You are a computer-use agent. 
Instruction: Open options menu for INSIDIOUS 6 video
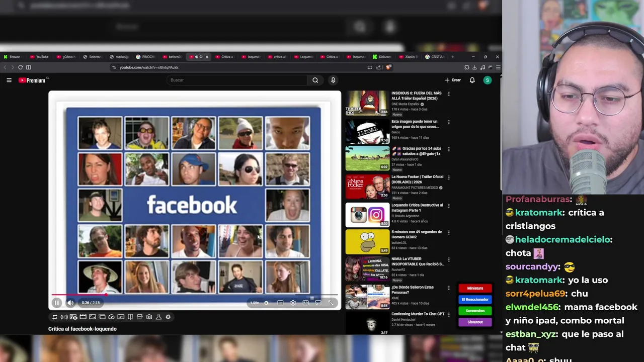pos(449,94)
